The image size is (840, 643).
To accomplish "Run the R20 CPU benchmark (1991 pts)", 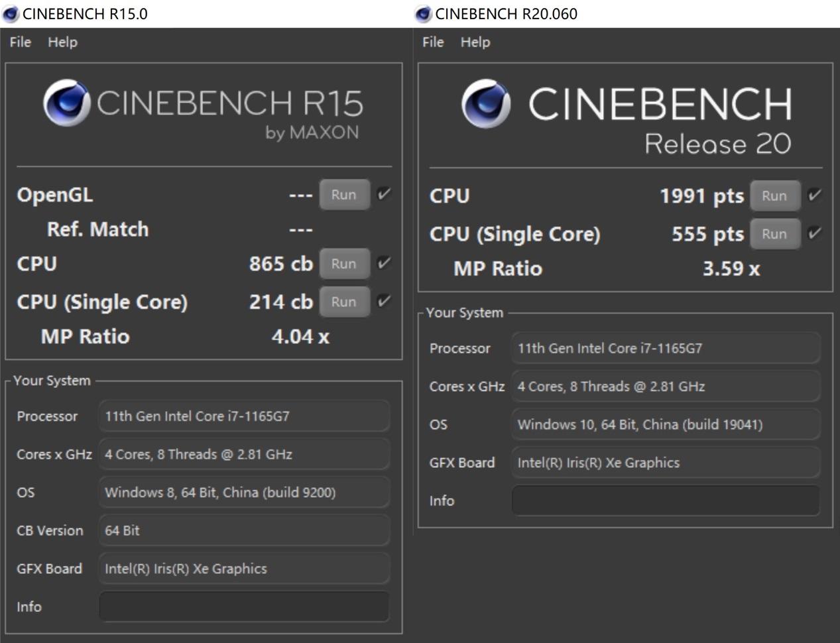I will pos(774,196).
